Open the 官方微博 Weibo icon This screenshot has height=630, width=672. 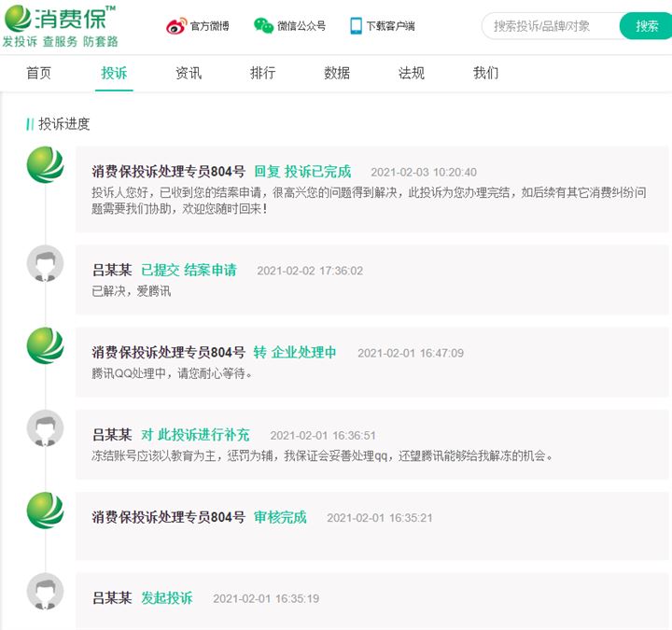pos(176,26)
